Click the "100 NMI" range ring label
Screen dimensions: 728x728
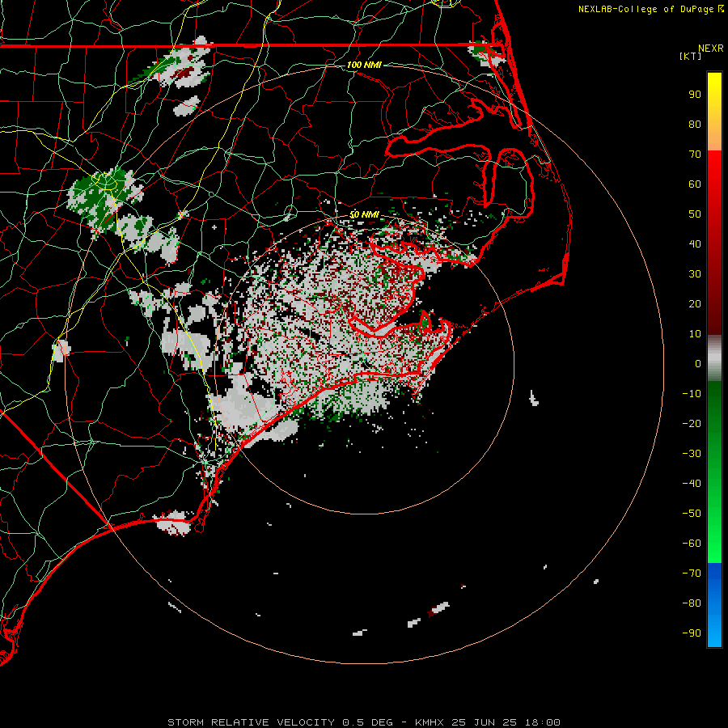coord(365,65)
